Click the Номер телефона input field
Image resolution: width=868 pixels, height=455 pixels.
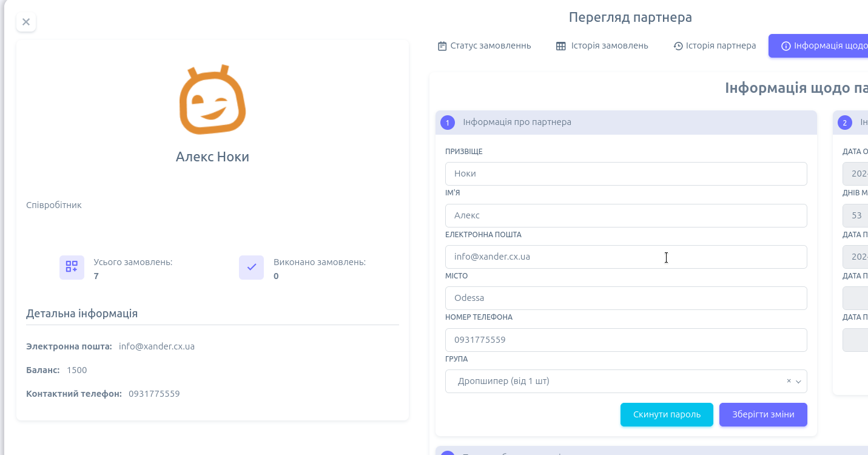[625, 340]
